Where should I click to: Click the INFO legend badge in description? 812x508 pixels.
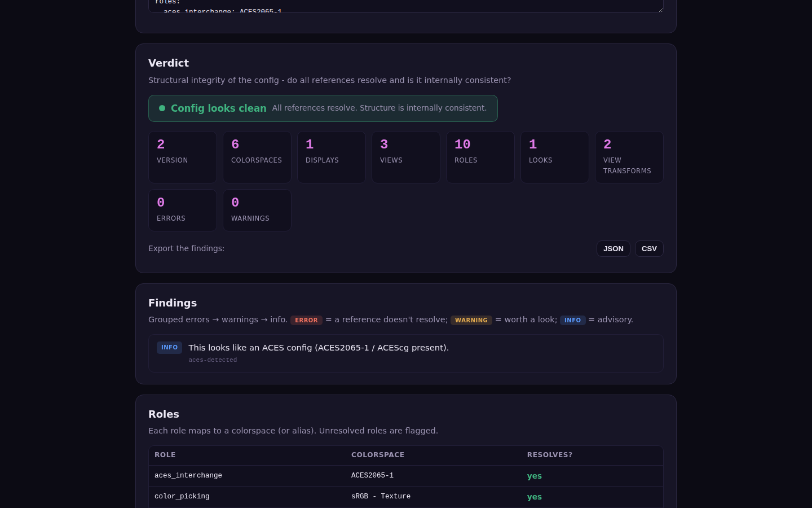click(x=572, y=320)
